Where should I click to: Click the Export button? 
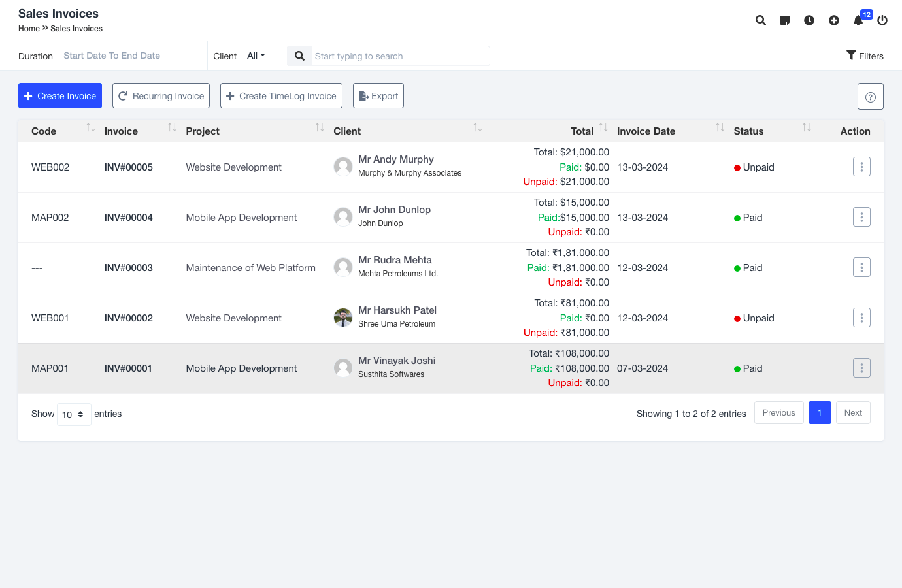[378, 96]
